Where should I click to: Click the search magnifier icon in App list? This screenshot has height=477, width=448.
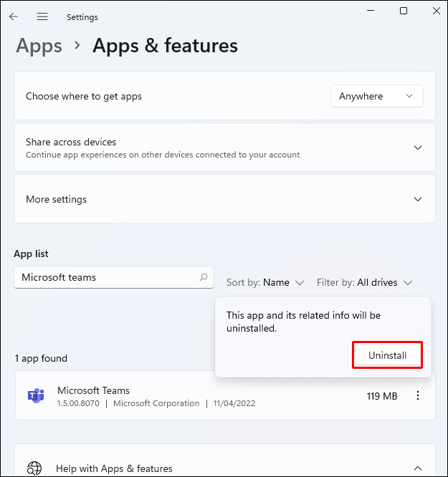point(204,277)
